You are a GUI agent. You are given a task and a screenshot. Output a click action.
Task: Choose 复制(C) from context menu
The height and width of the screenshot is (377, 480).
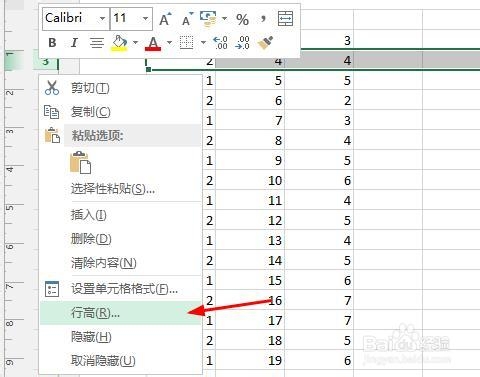121,112
